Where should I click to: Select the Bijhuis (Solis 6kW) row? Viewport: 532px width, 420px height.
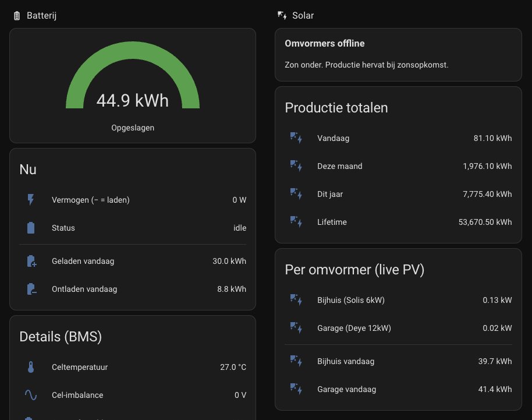pos(398,300)
